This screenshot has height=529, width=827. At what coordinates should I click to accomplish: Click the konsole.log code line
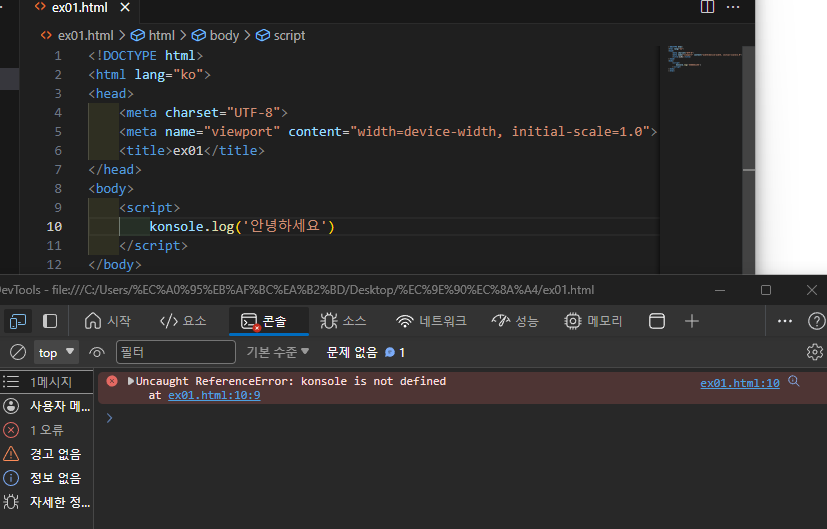click(x=242, y=226)
